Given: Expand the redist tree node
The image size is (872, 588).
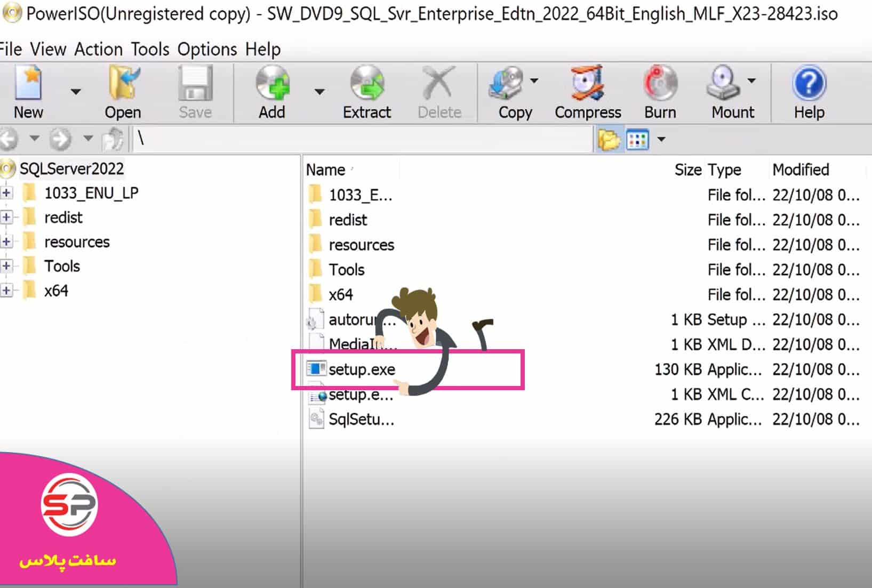Looking at the screenshot, I should (x=6, y=217).
